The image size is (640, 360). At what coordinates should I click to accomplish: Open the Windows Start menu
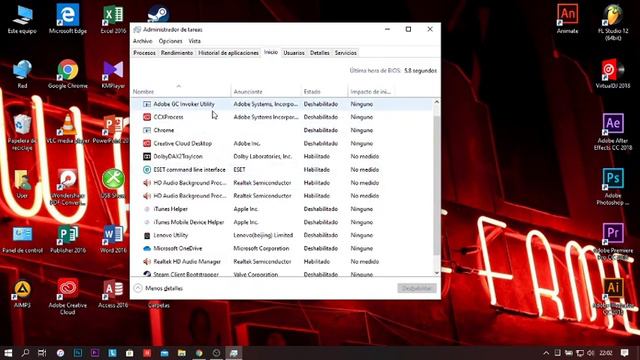[8, 353]
